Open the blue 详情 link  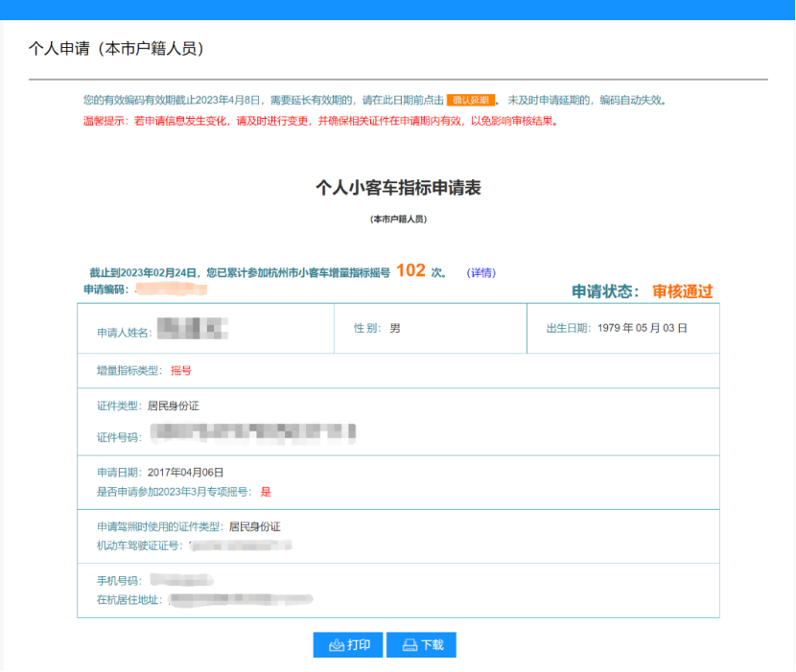[480, 272]
